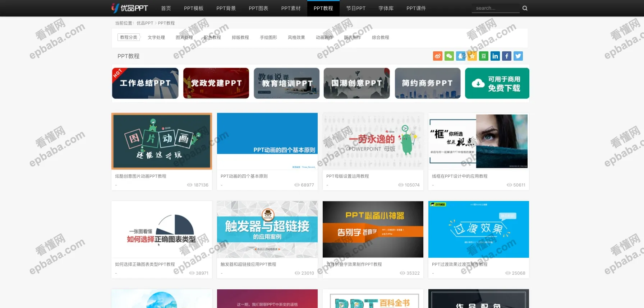The image size is (644, 308).
Task: Open the 简约商务PPT banner
Action: pos(428,83)
